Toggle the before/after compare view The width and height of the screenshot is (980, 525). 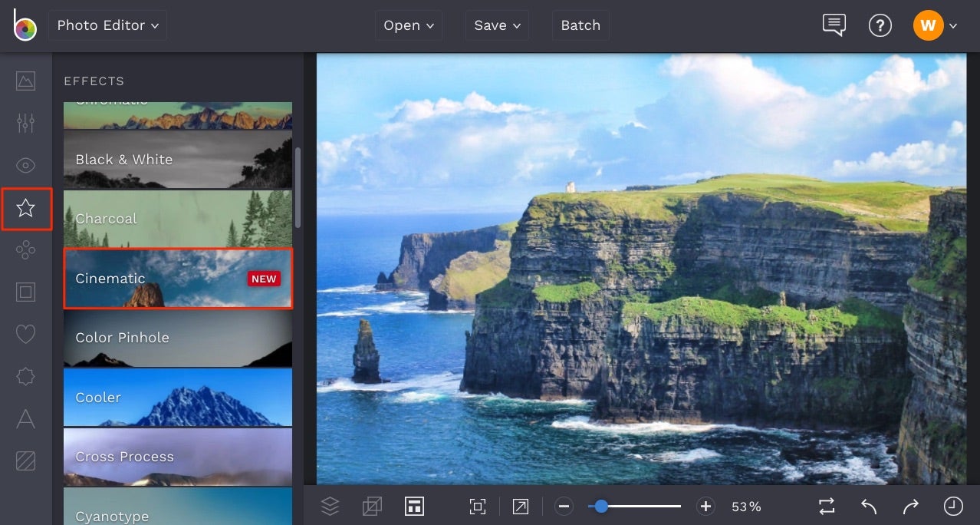pos(826,506)
